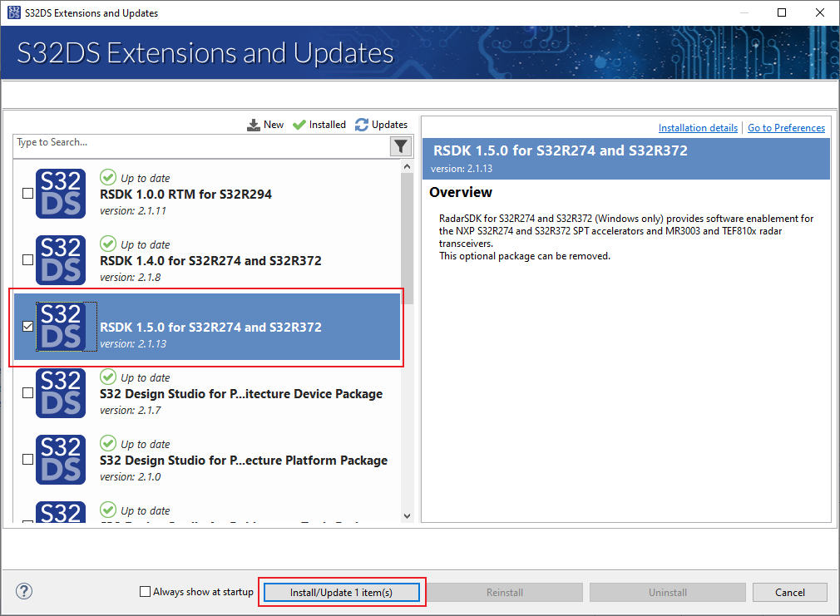Uncheck the RSDK 1.5.0 package checkbox
840x616 pixels.
pos(27,327)
